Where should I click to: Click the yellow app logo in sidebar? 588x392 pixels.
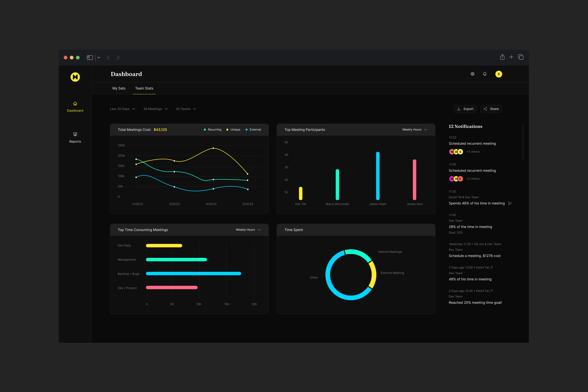[x=75, y=77]
